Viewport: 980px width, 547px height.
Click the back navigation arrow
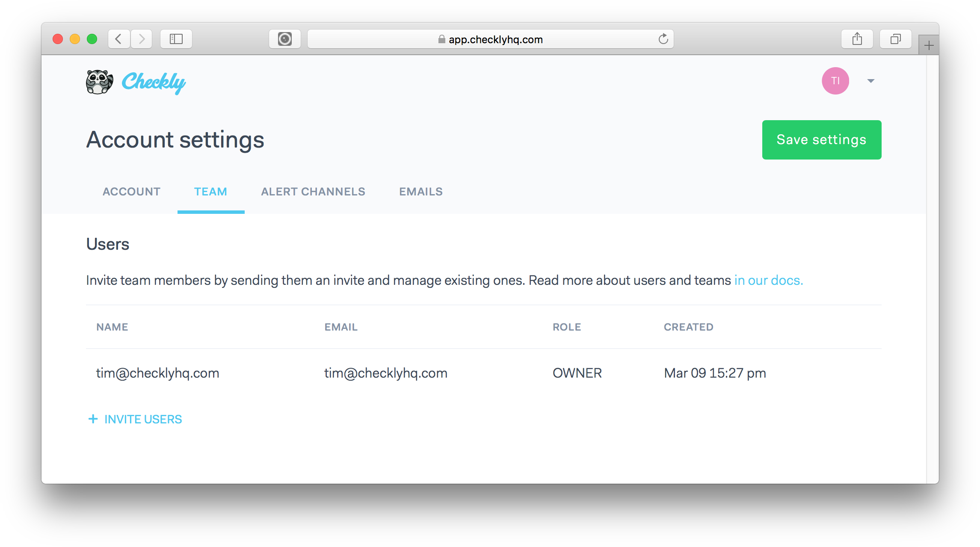118,38
